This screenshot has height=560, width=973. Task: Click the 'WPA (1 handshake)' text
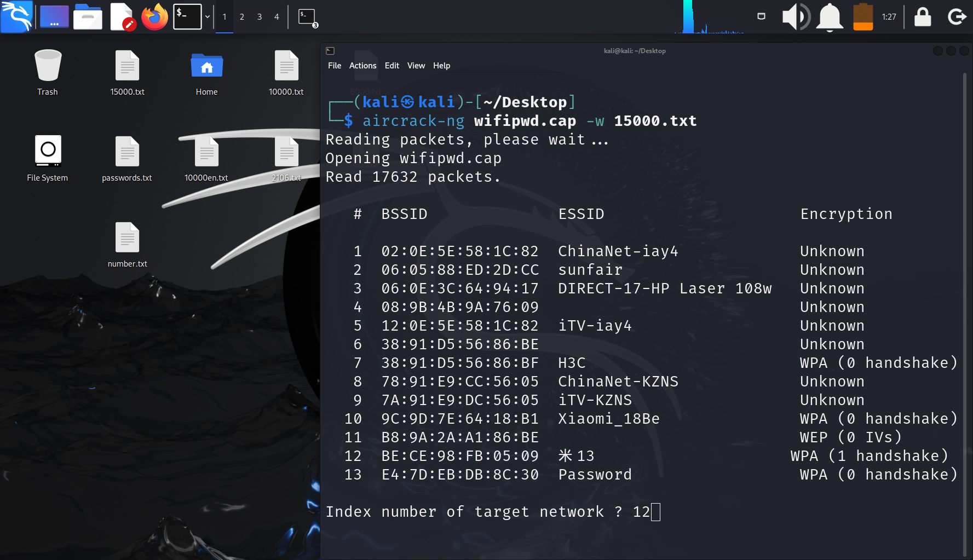click(x=870, y=456)
